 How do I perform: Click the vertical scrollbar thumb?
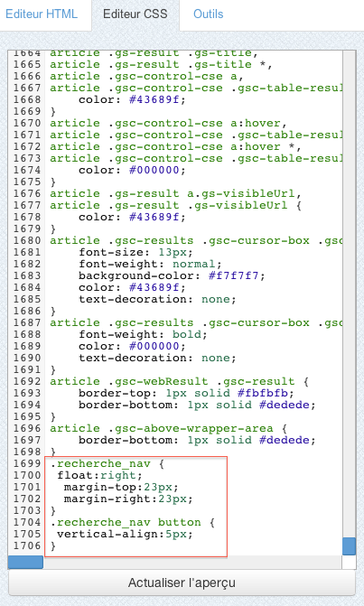pyautogui.click(x=349, y=546)
